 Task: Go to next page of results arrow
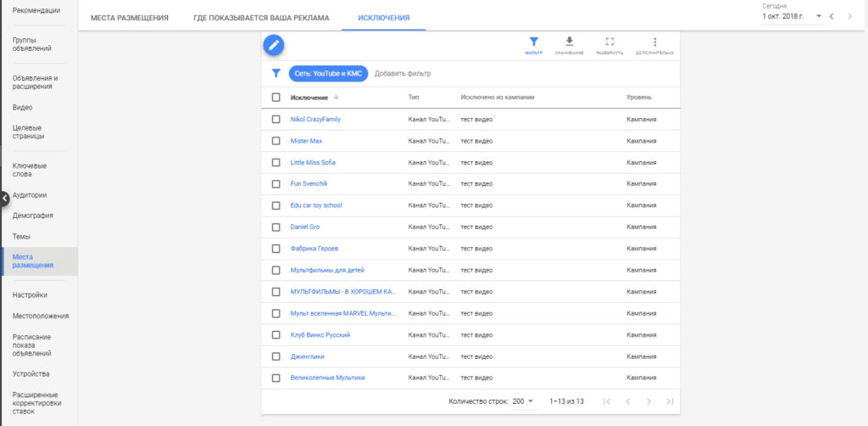pos(648,401)
